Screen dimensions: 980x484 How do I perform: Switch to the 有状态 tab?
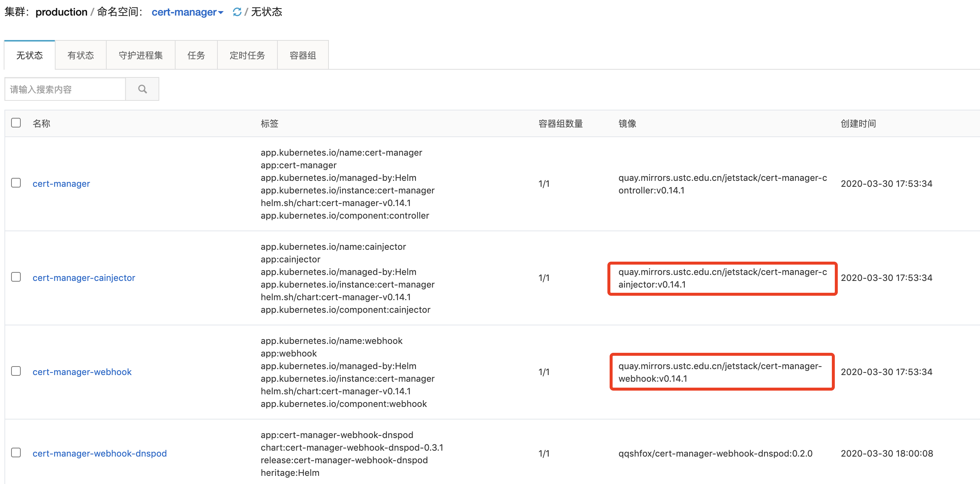tap(80, 56)
